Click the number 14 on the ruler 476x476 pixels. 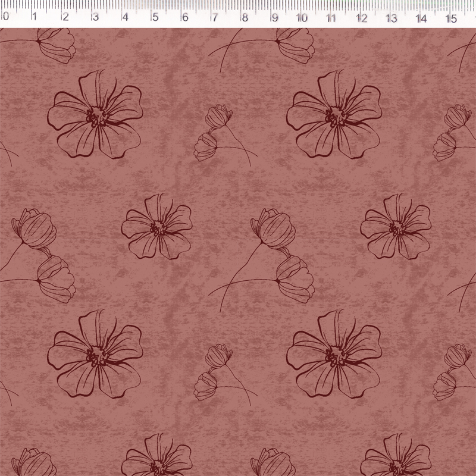tap(421, 18)
